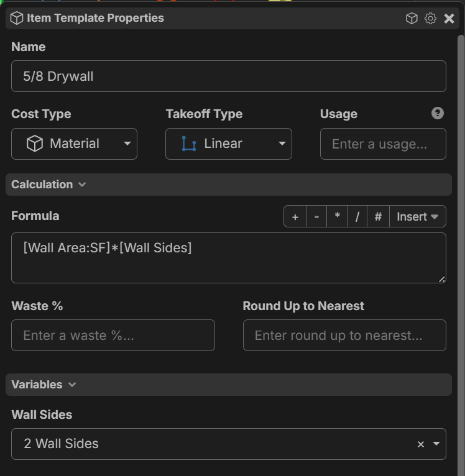
Task: Clear the 2 Wall Sides selection
Action: pos(421,444)
